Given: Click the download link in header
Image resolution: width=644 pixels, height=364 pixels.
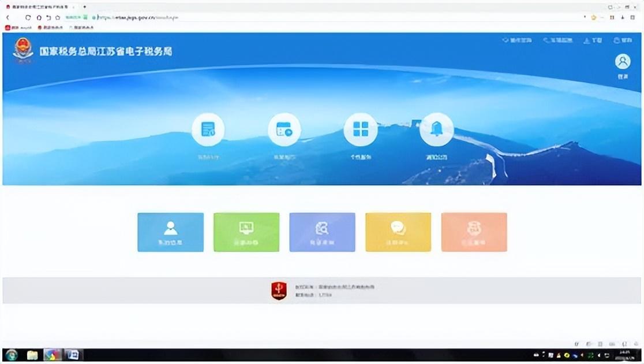Looking at the screenshot, I should pos(593,40).
